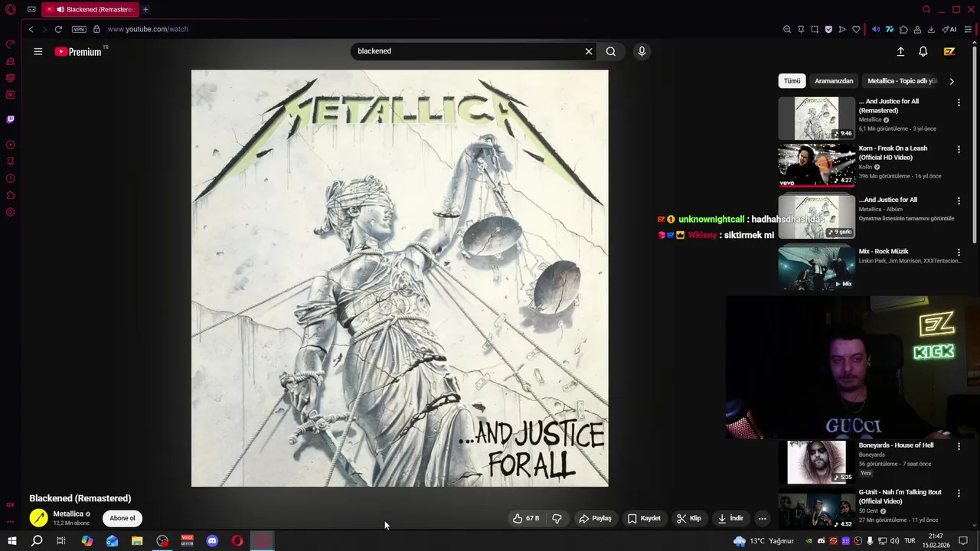980x551 pixels.
Task: Reload the page in Opera
Action: point(58,29)
